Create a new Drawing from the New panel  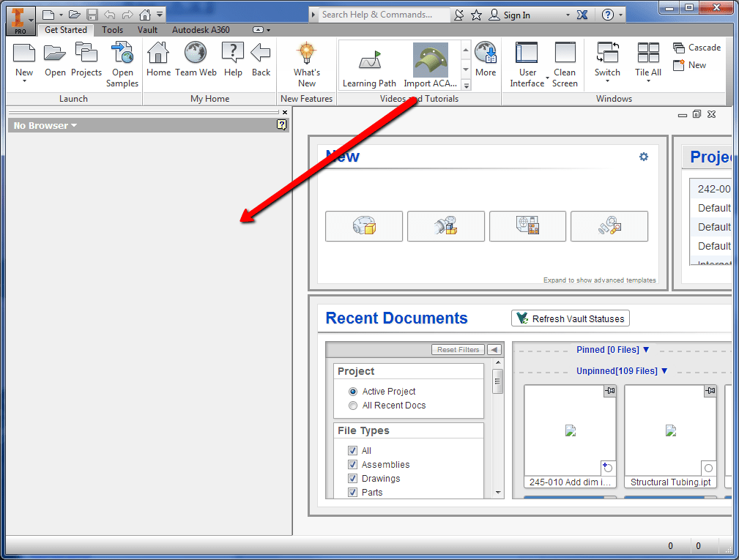528,226
